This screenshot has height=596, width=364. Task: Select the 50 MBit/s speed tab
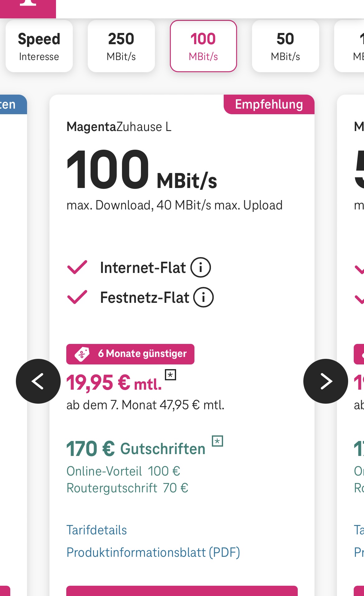coord(286,46)
